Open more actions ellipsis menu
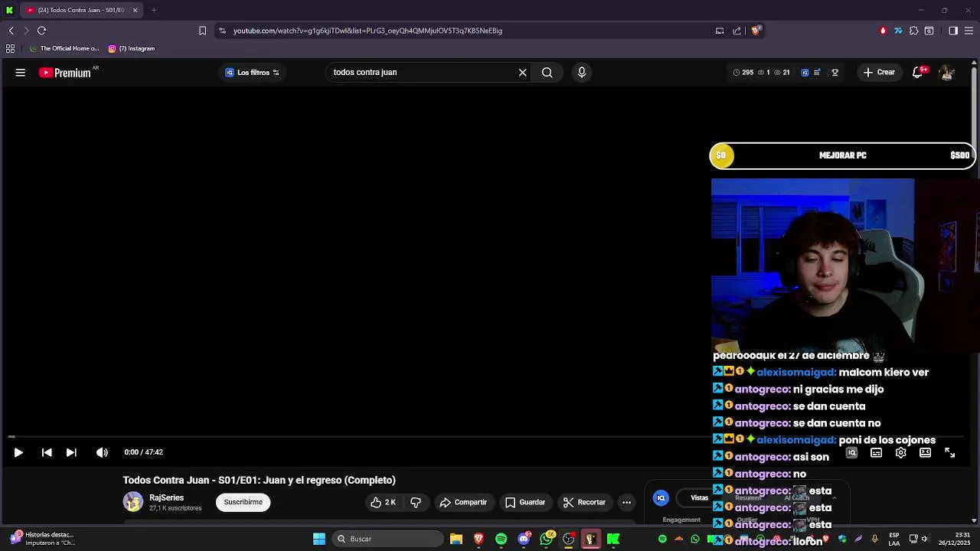 point(627,502)
